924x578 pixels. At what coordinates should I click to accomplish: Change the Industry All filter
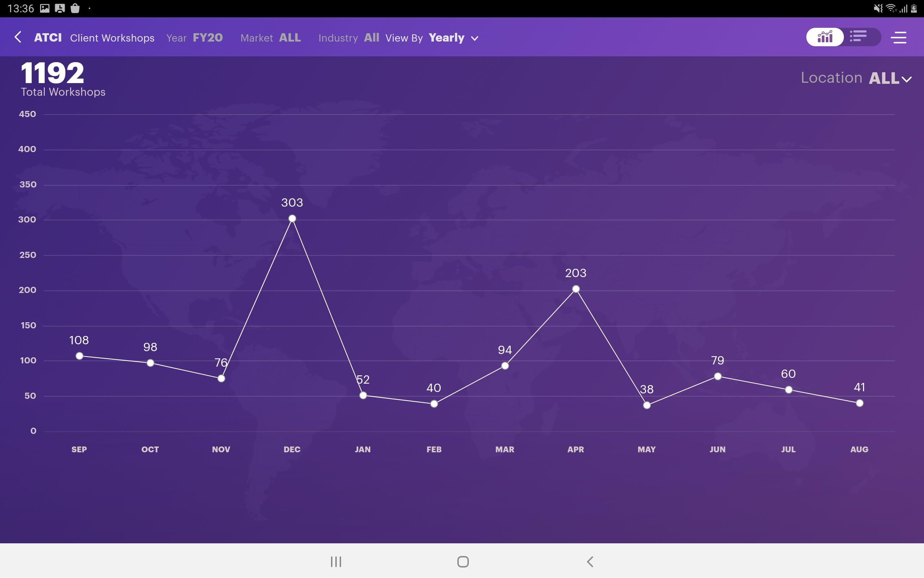(349, 38)
